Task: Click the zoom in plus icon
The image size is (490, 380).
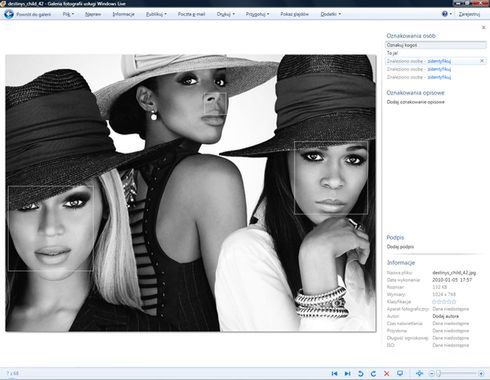Action: point(481,373)
